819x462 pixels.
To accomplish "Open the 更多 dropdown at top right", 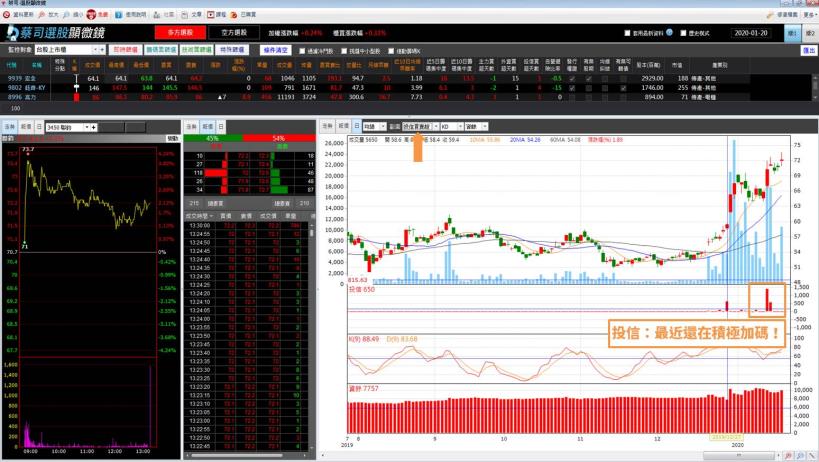I will [x=806, y=16].
